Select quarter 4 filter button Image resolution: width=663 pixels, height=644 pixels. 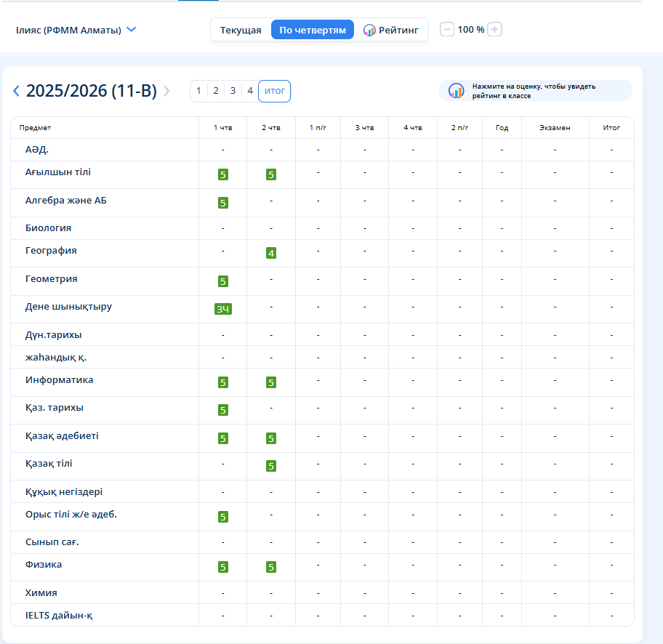click(249, 91)
